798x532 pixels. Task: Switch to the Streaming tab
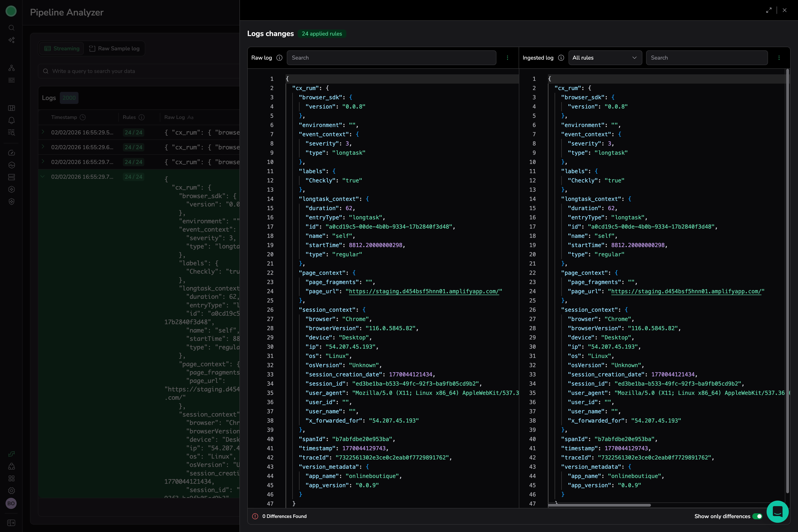pos(61,48)
